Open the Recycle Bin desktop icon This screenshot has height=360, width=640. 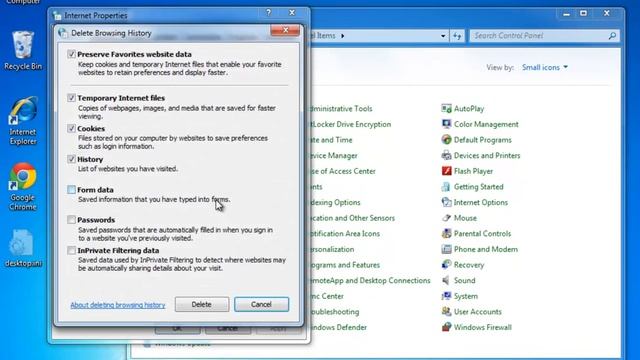pos(23,51)
